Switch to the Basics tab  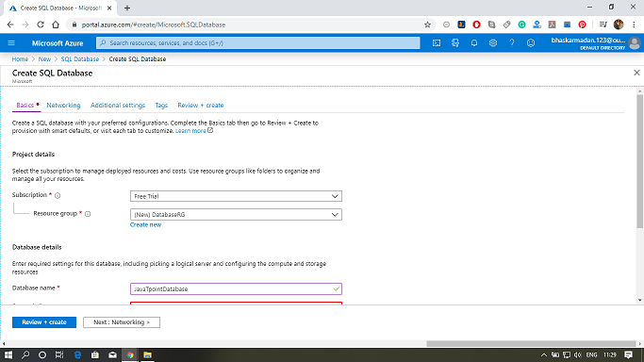point(25,105)
